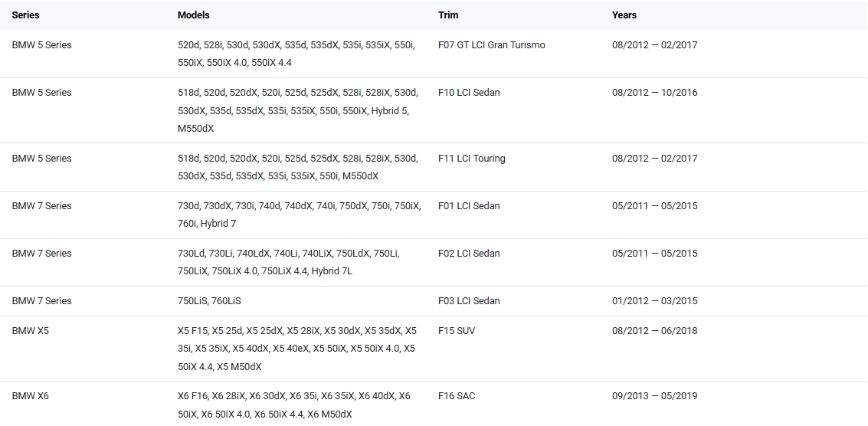The height and width of the screenshot is (426, 868).
Task: Click the Models column header
Action: (193, 15)
